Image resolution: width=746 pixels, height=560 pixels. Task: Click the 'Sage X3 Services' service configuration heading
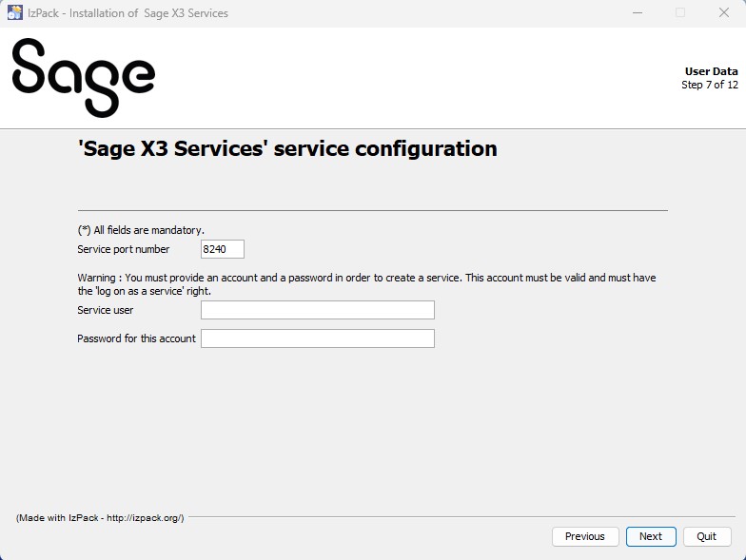point(287,149)
